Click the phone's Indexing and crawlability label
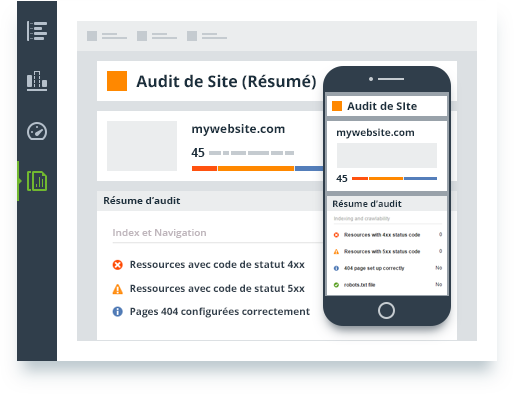Image resolution: width=514 pixels, height=394 pixels. click(x=362, y=219)
